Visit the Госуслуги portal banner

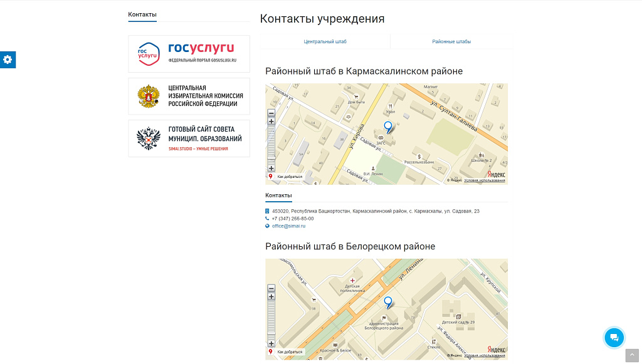click(x=189, y=54)
